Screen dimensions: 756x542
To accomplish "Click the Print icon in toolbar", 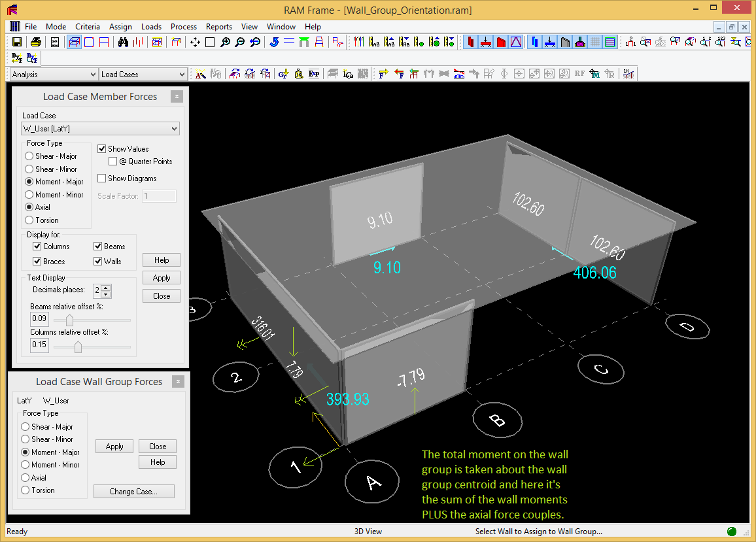I will [36, 42].
